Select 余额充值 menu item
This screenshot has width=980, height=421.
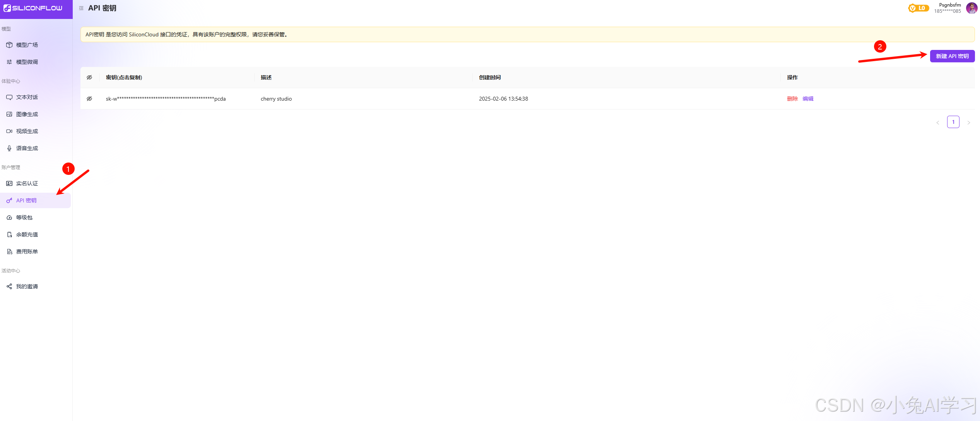tap(27, 234)
